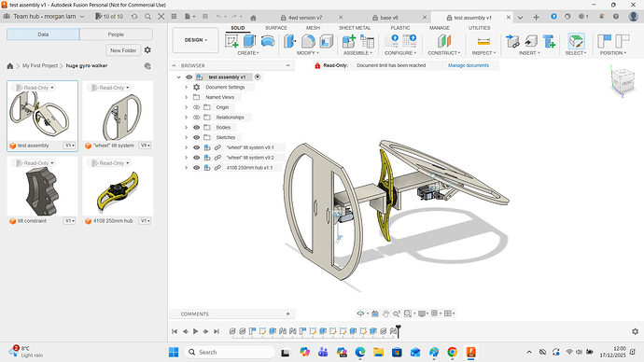Switch to the SHEET METAL tab
644x362 pixels.
[x=355, y=28]
